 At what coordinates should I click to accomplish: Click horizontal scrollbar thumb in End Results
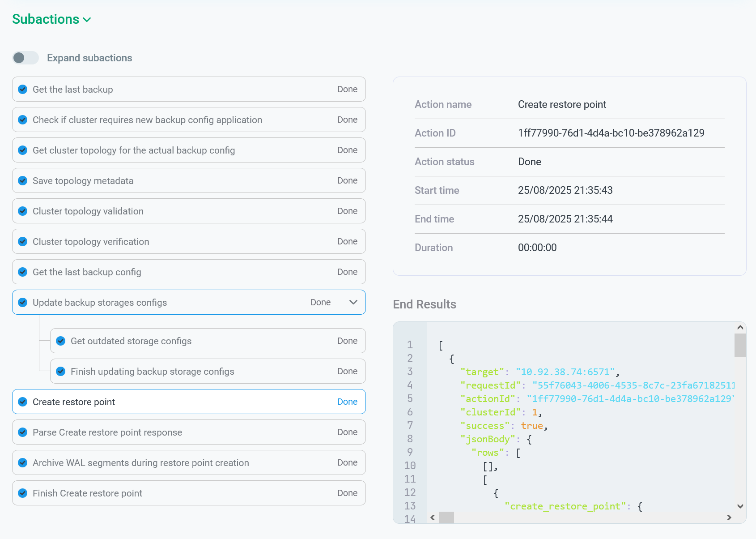446,518
